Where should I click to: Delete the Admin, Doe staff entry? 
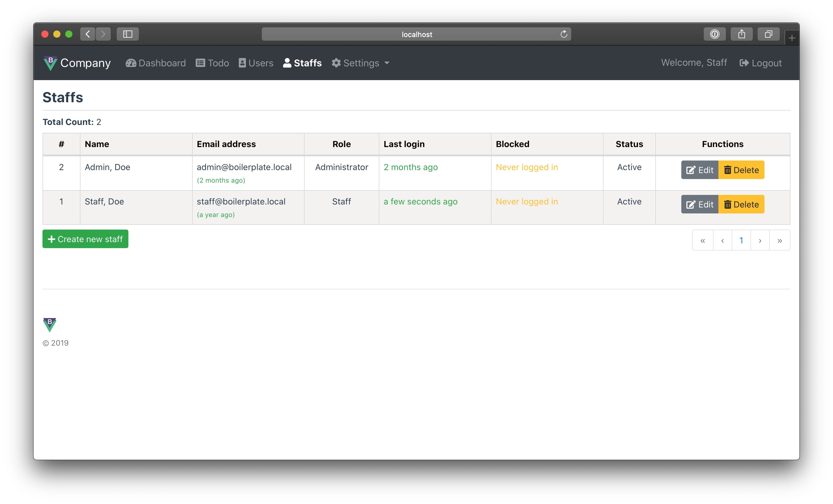pos(741,170)
